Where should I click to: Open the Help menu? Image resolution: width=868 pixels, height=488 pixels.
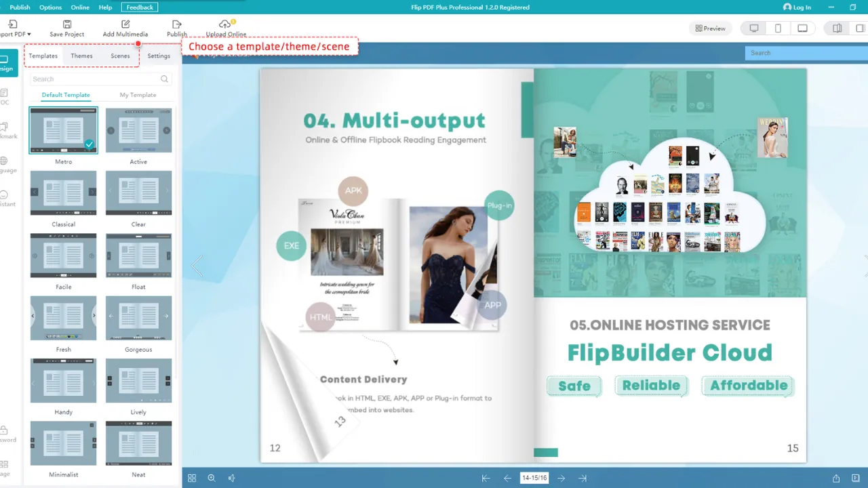tap(105, 7)
